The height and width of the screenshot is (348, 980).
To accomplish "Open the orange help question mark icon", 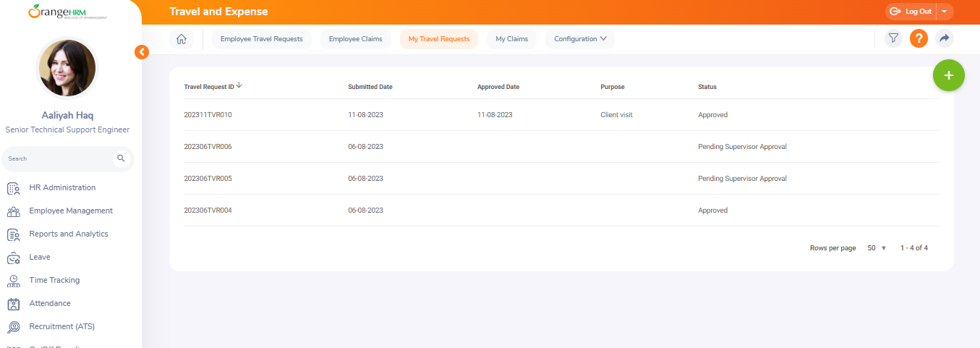I will click(x=919, y=39).
